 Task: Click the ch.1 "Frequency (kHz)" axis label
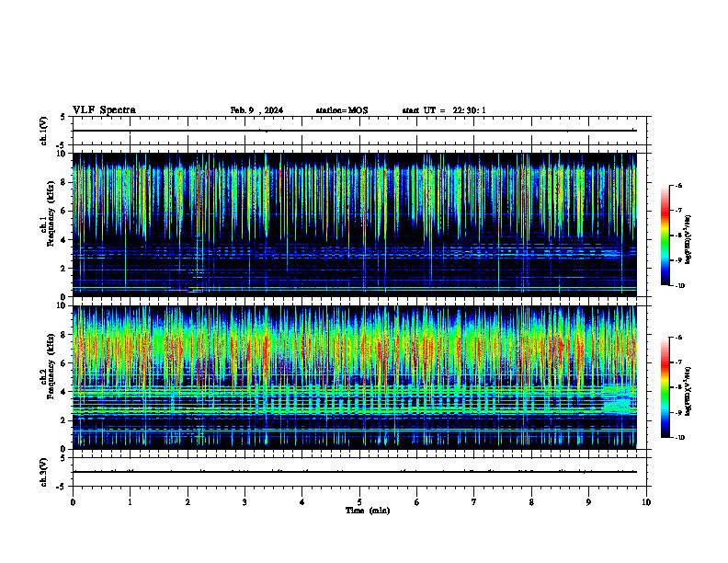point(51,214)
